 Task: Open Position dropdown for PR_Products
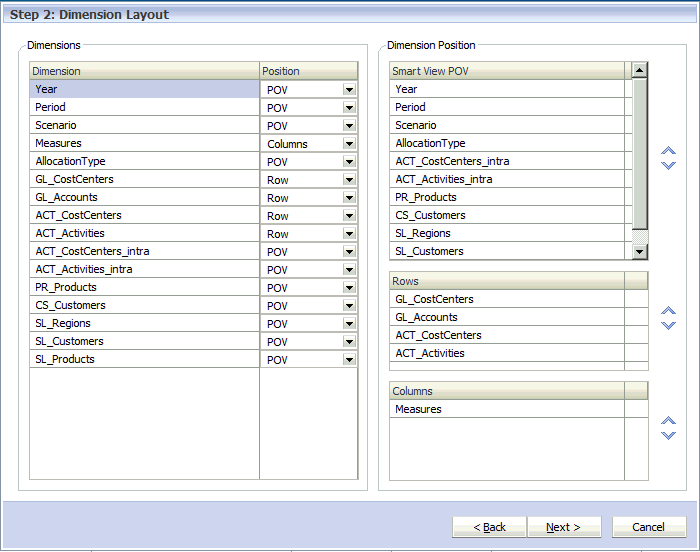349,288
